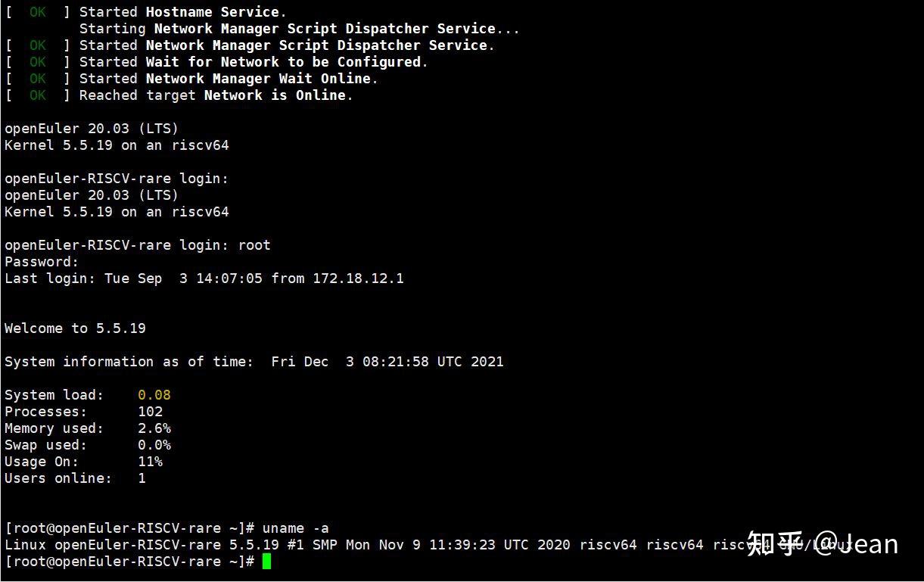Click the "uname -a" command text
The width and height of the screenshot is (924, 582).
point(296,528)
